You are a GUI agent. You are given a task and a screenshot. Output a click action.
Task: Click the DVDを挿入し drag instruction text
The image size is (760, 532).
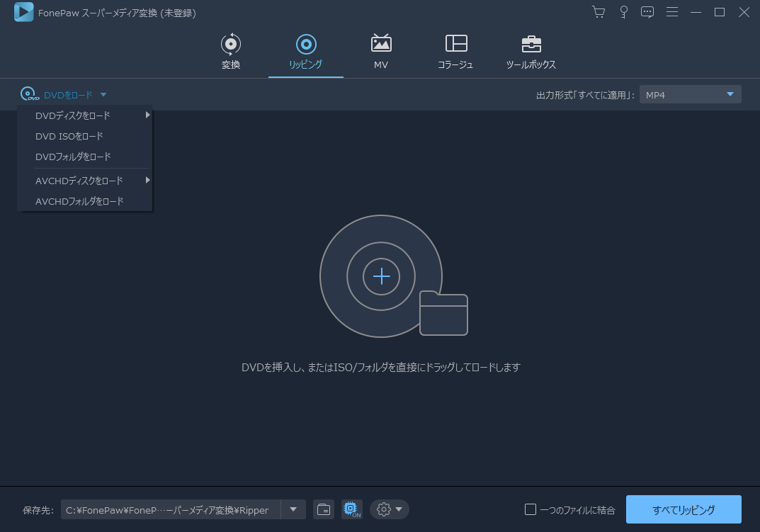click(x=381, y=367)
